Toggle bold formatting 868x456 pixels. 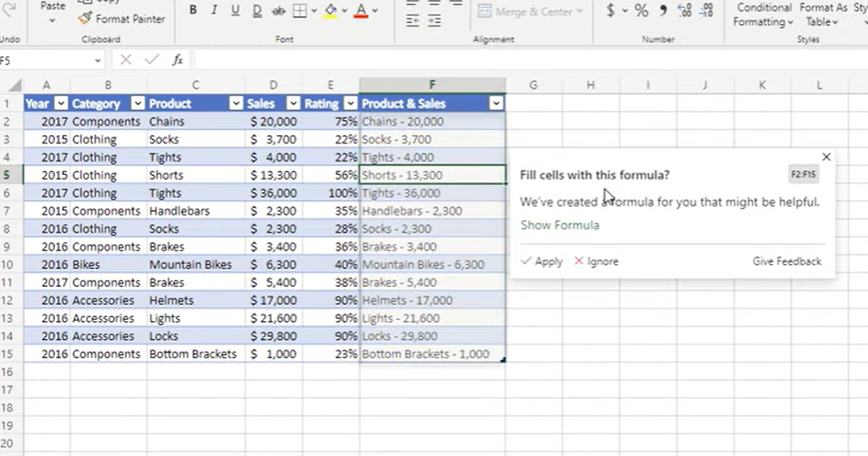point(193,10)
